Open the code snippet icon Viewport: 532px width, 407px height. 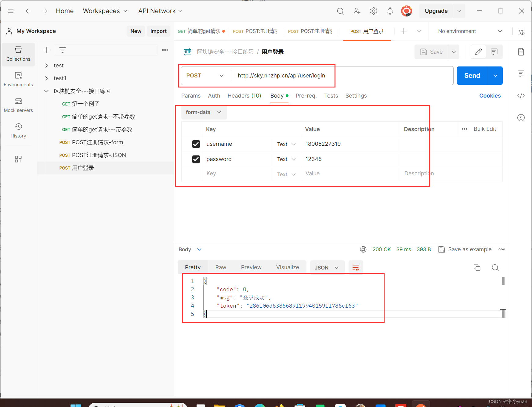point(521,96)
